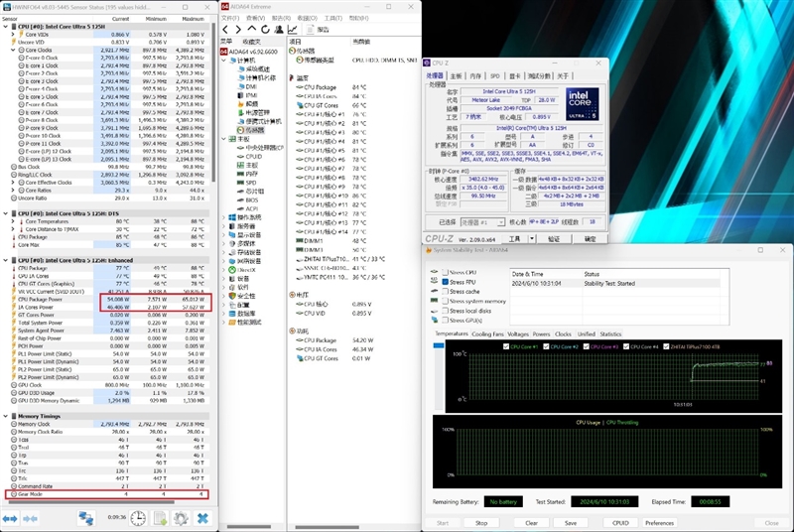The height and width of the screenshot is (532, 794).
Task: Toggle CPU Core #2 graph checkbox
Action: (546, 346)
